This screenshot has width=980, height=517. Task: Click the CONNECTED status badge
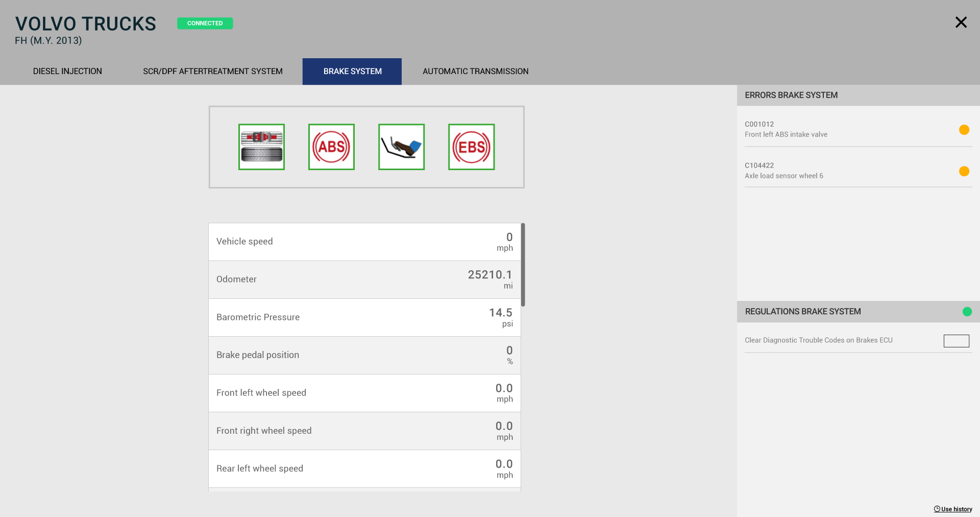coord(205,24)
